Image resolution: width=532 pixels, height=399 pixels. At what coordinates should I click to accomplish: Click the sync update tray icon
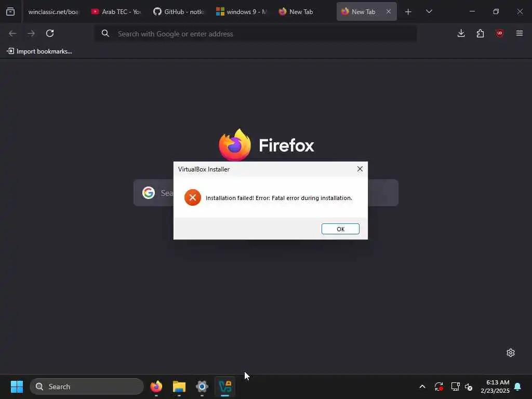[438, 387]
